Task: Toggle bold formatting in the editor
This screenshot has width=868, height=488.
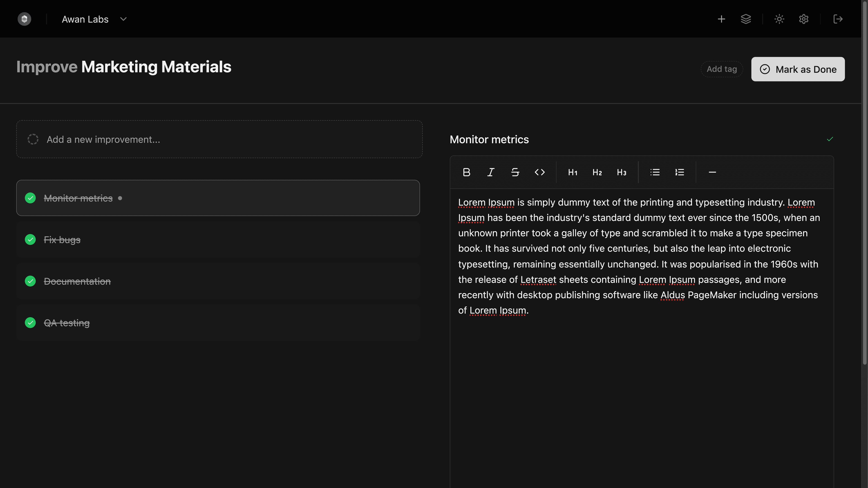Action: 466,172
